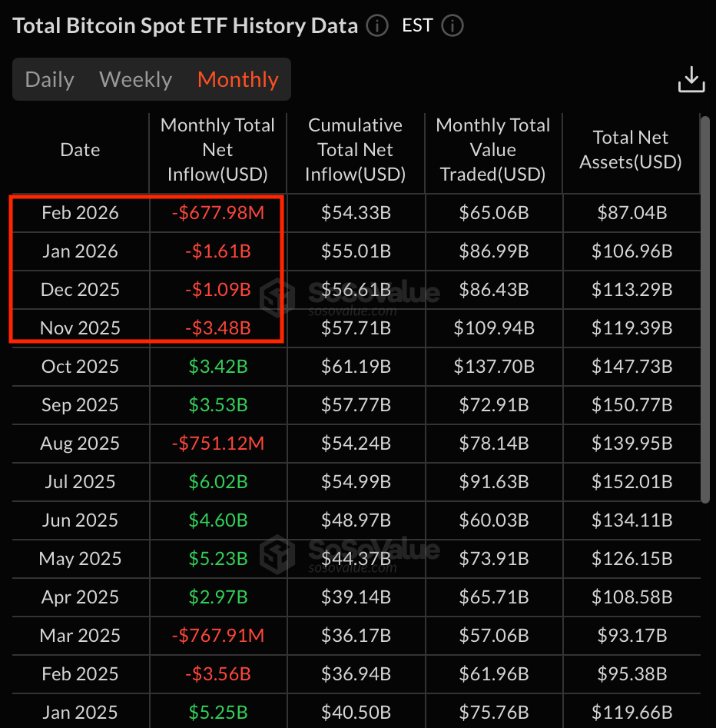Viewport: 716px width, 728px height.
Task: Click the table's vertical scrollbar
Action: [x=705, y=307]
